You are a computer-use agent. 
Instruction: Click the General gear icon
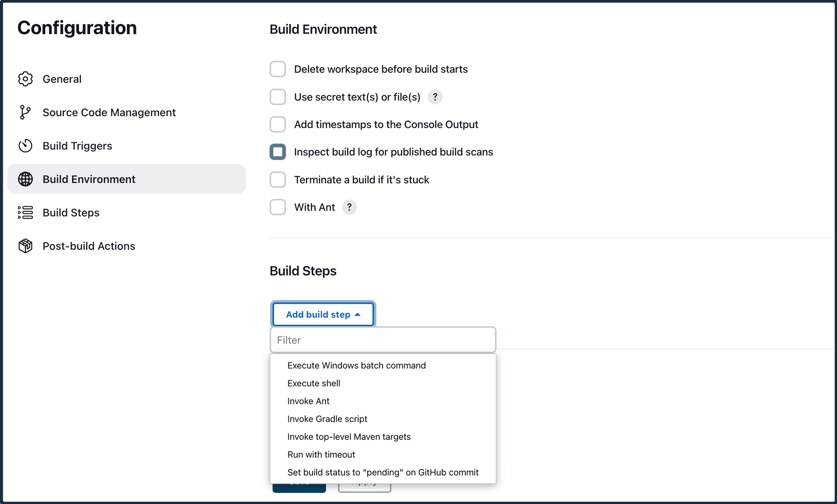[x=25, y=79]
